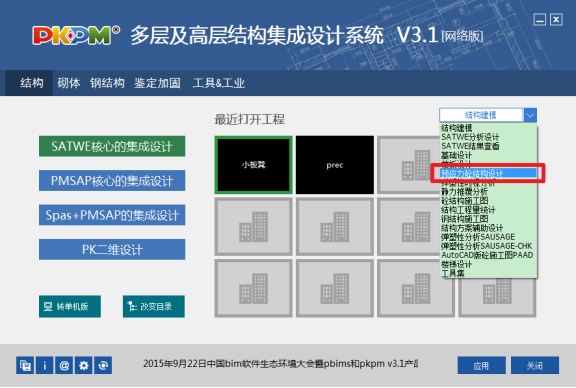
Task: Click the SATWE核心的集成设计 button
Action: point(112,146)
